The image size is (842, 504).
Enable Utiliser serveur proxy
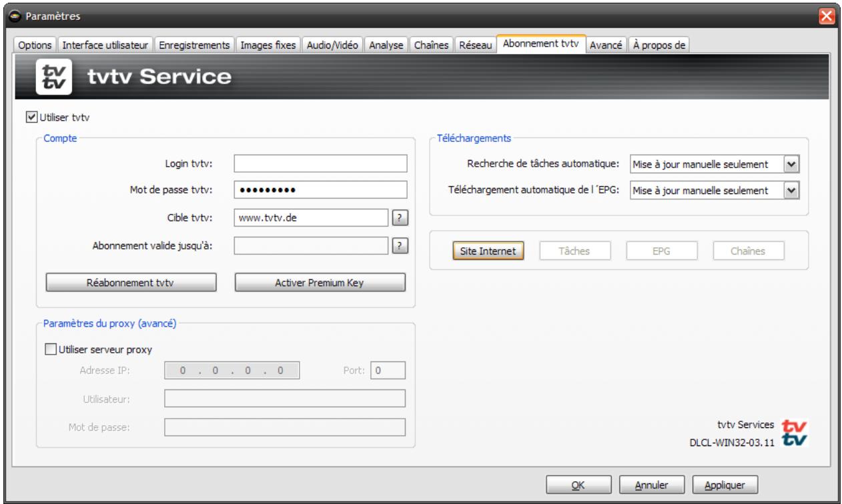point(50,349)
